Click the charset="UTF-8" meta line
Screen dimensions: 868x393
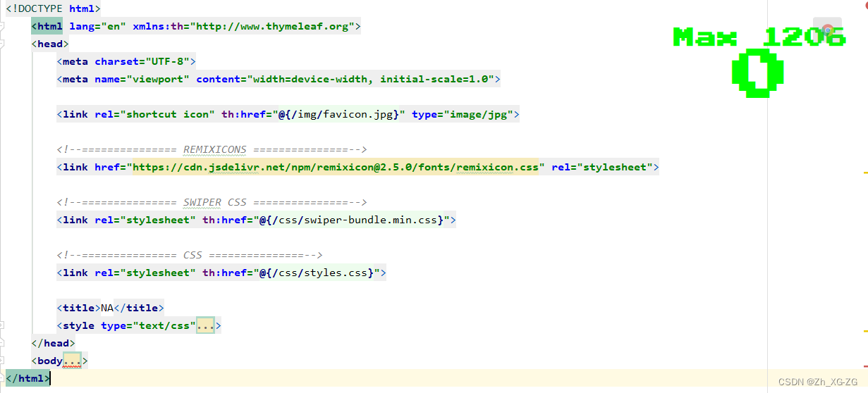(x=126, y=61)
